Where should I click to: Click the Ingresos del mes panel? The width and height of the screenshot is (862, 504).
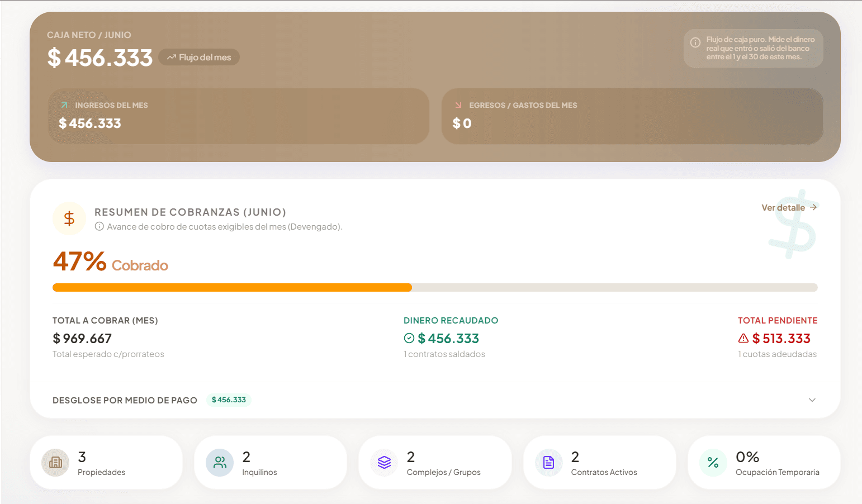238,116
